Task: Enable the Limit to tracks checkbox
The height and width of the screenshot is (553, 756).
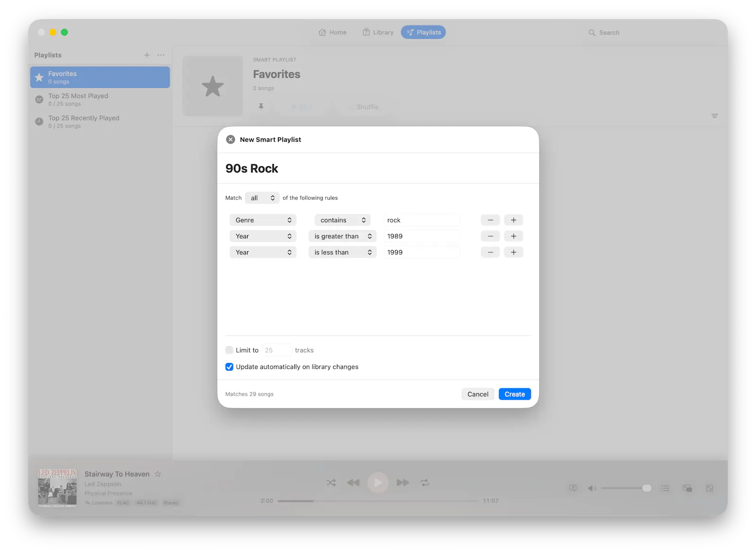Action: click(229, 350)
